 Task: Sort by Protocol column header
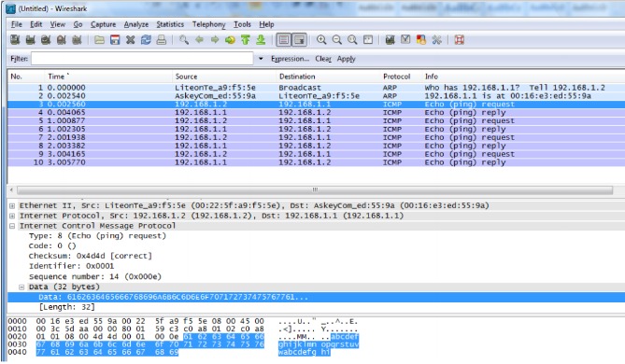397,77
